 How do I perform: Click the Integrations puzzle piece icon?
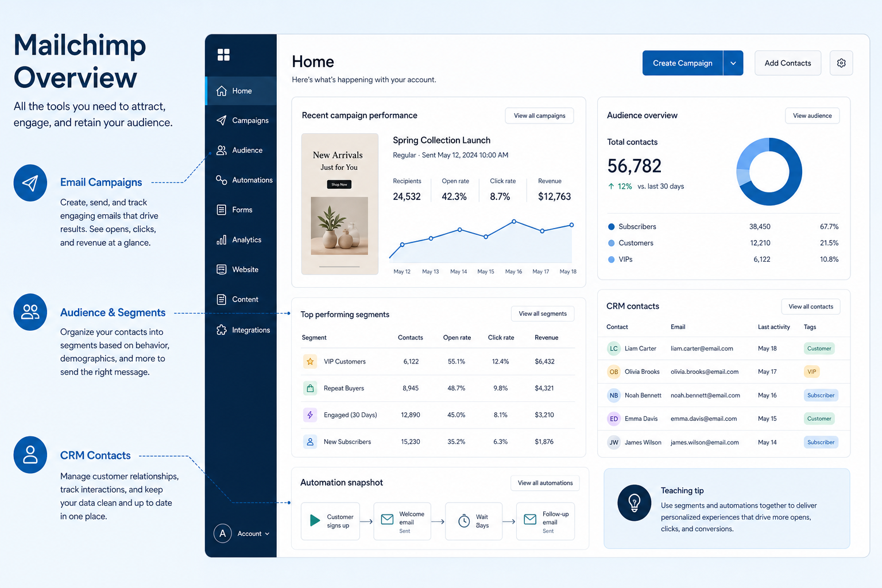point(222,330)
